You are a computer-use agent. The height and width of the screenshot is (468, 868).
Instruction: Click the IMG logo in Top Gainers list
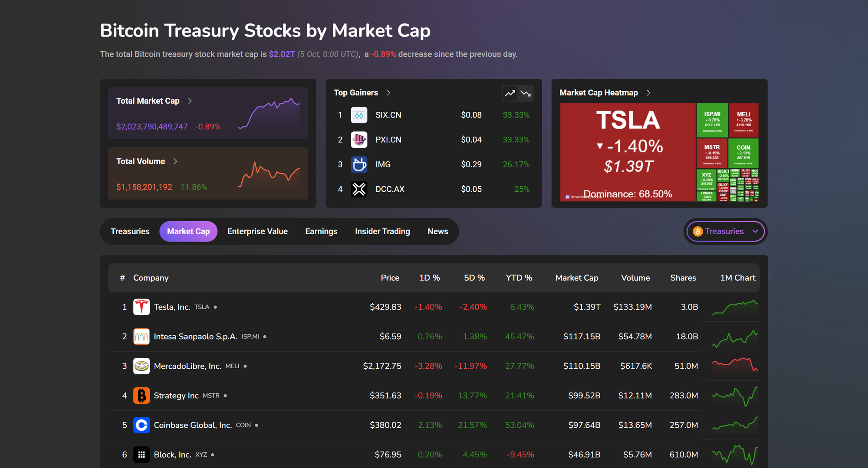pyautogui.click(x=359, y=164)
